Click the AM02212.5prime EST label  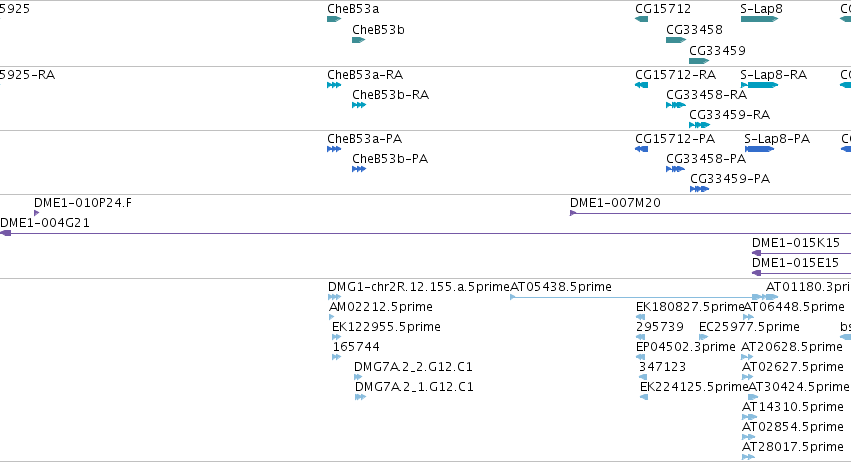[x=381, y=307]
